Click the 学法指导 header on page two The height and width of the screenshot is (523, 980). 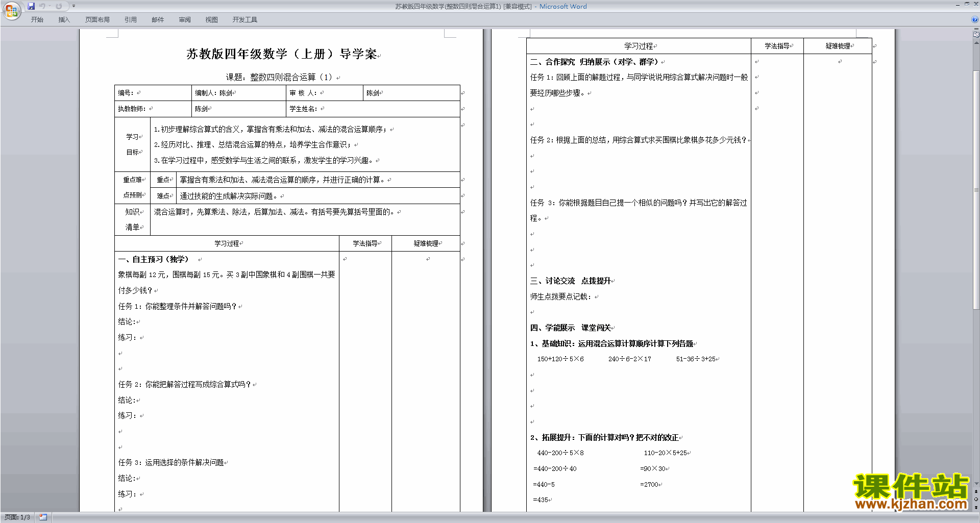coord(777,46)
